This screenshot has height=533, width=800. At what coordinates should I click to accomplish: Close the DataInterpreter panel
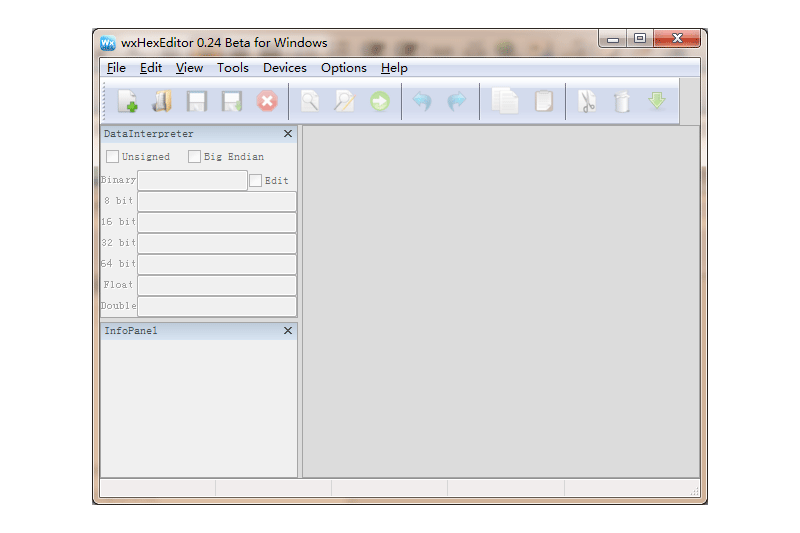pos(288,134)
